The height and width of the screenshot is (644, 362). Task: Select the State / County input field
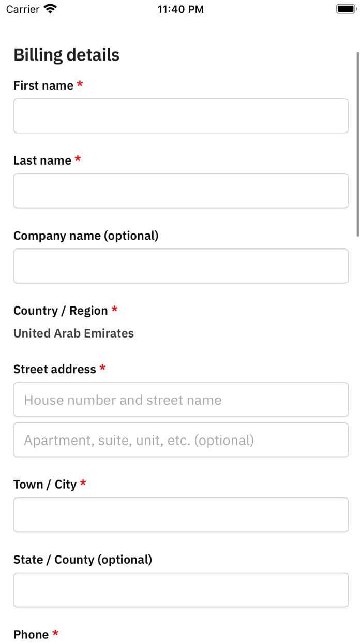click(181, 590)
